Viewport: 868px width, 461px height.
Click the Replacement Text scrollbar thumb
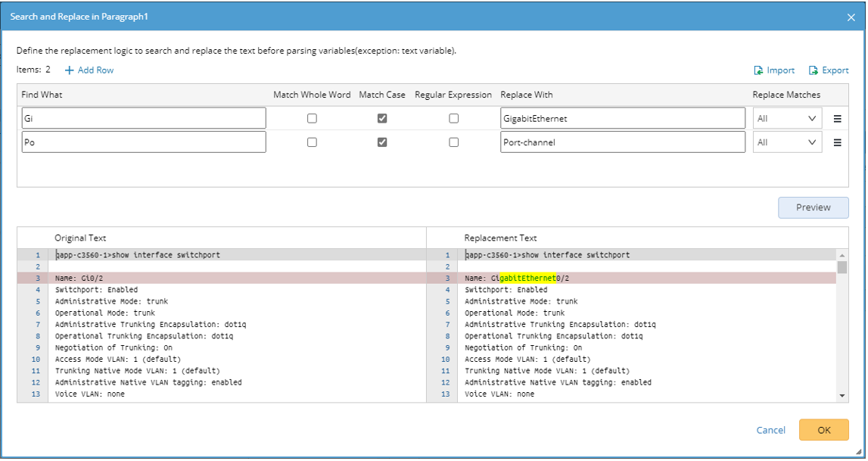pyautogui.click(x=842, y=268)
